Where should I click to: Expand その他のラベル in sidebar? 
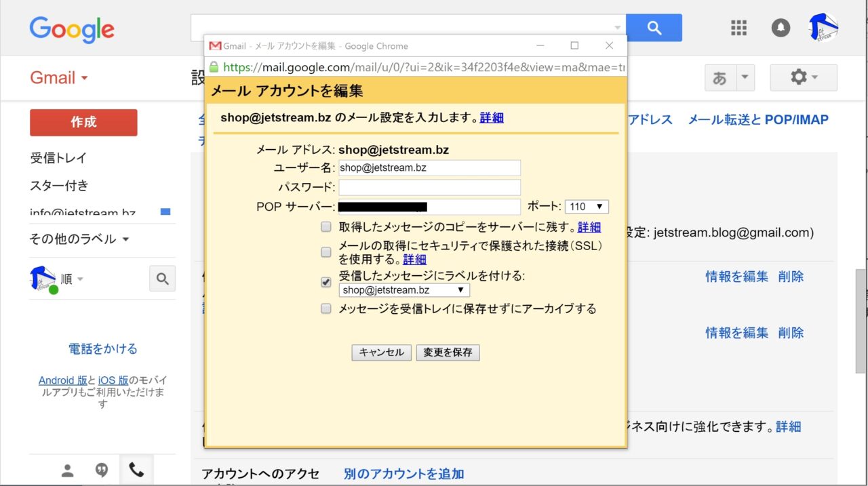click(x=79, y=239)
